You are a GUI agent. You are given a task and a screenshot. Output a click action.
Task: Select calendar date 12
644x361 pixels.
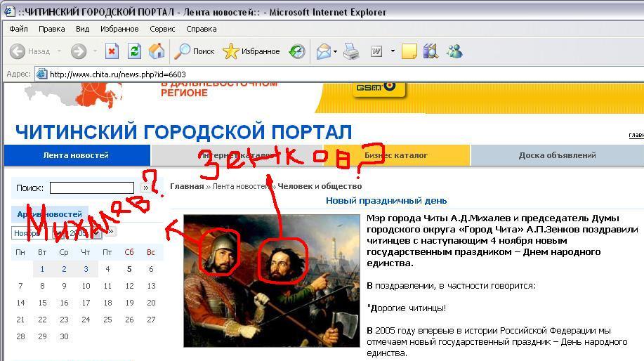click(x=129, y=286)
